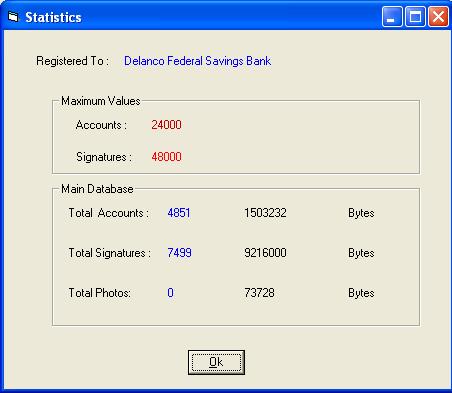Click the 'Total Photos:' label

tap(100, 293)
